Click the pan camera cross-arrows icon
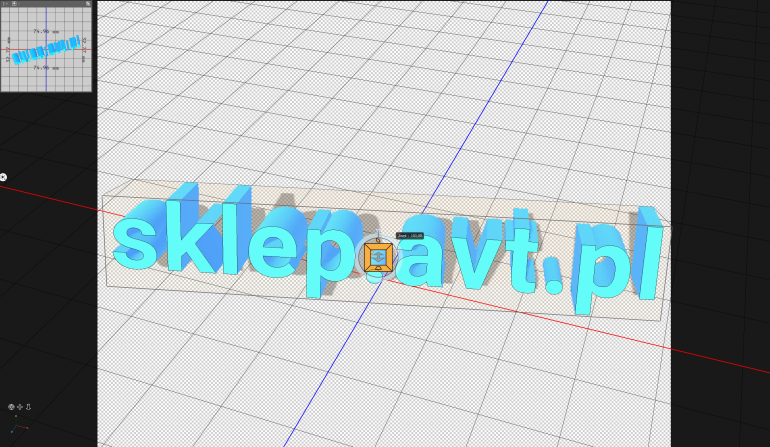 [x=20, y=407]
